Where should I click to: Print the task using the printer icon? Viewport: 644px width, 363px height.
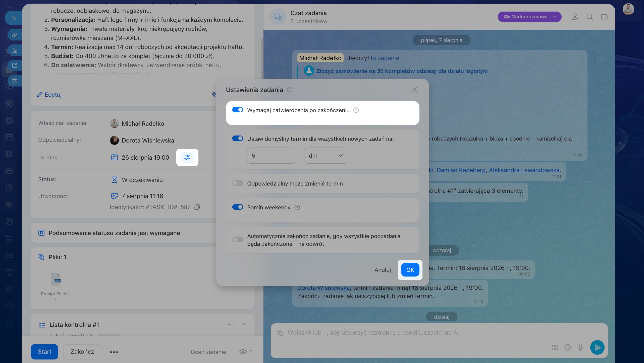point(15,81)
